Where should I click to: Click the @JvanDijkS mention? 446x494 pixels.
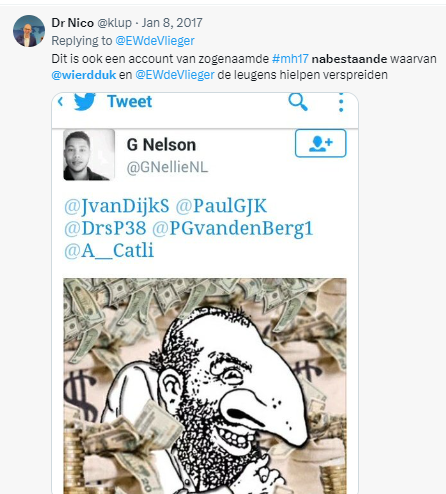[117, 206]
